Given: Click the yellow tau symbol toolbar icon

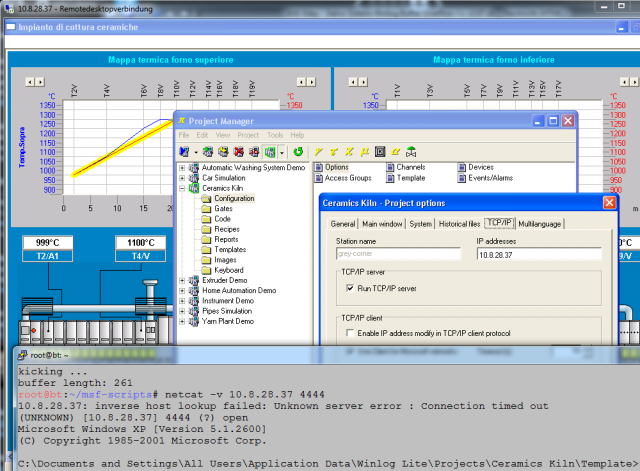Looking at the screenshot, I should tap(334, 152).
